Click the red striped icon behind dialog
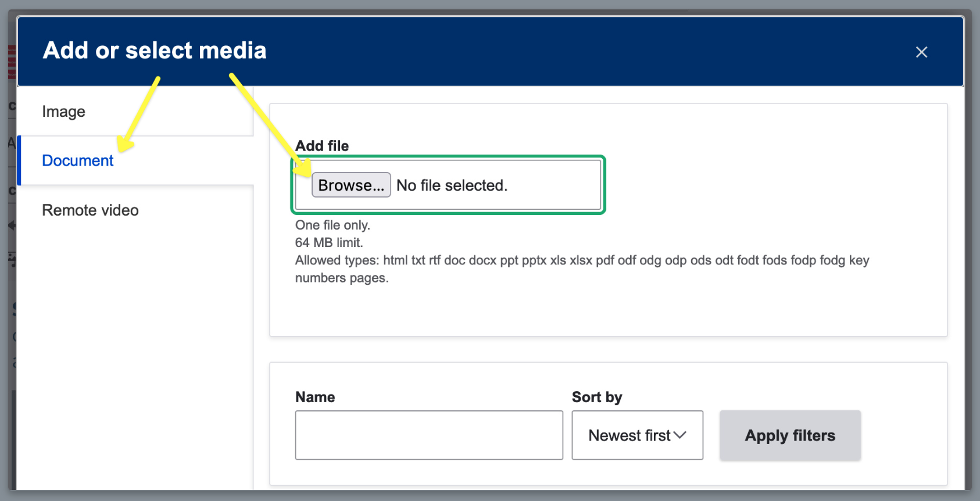 [12, 62]
